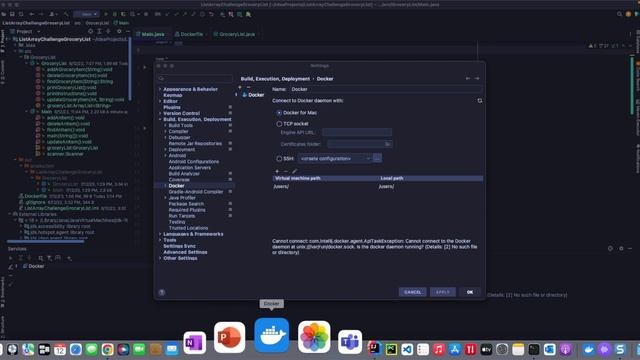Click the Search Everywhere magnifier icon
This screenshot has width=640, height=360.
[x=619, y=14]
